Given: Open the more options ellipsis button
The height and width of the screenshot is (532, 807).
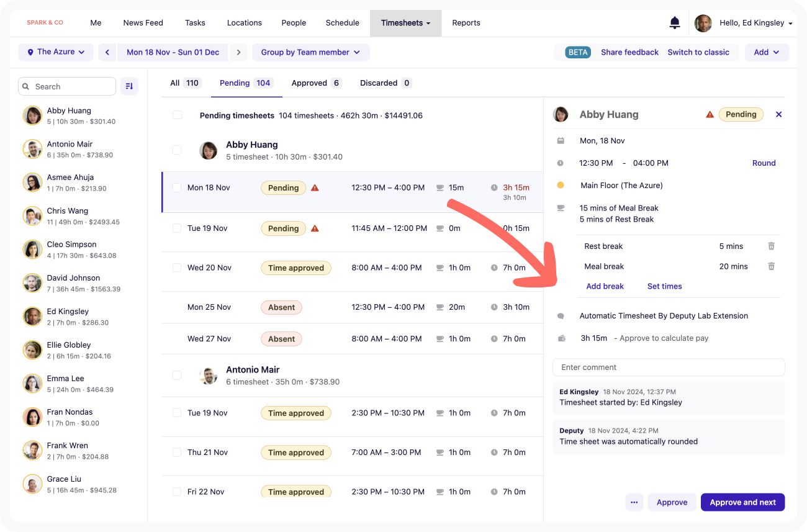Looking at the screenshot, I should [634, 502].
